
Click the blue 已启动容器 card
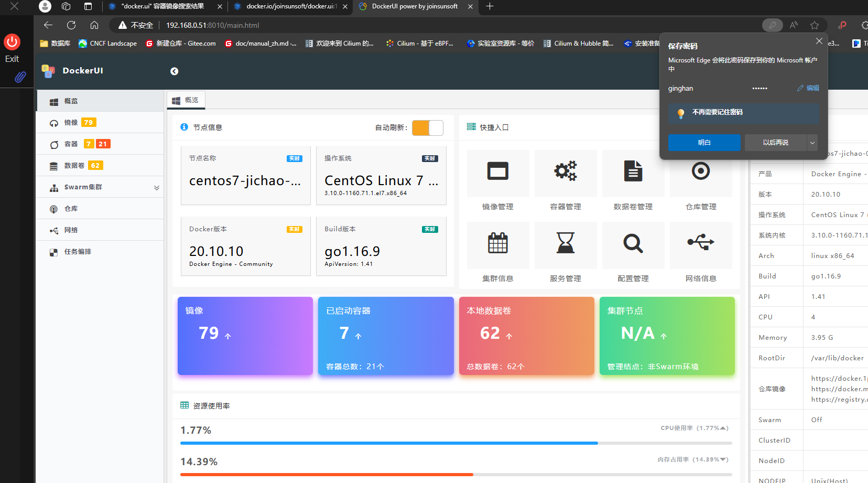[386, 336]
